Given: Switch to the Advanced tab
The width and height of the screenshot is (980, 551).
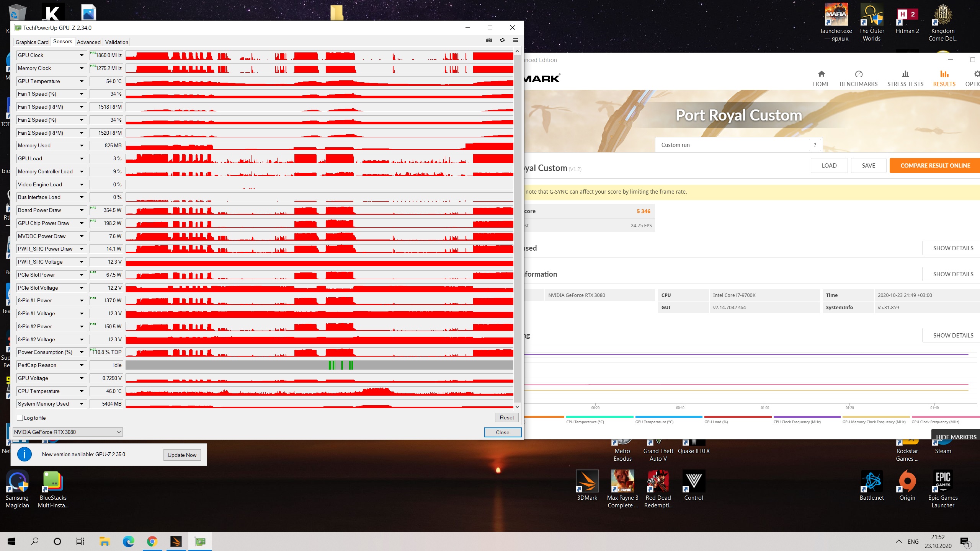Looking at the screenshot, I should (x=88, y=42).
